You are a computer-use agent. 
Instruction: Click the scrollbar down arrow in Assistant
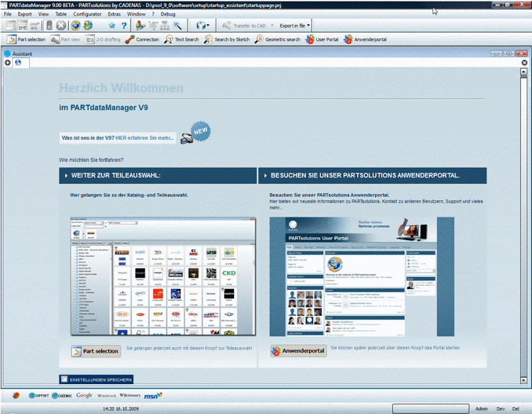pos(523,381)
